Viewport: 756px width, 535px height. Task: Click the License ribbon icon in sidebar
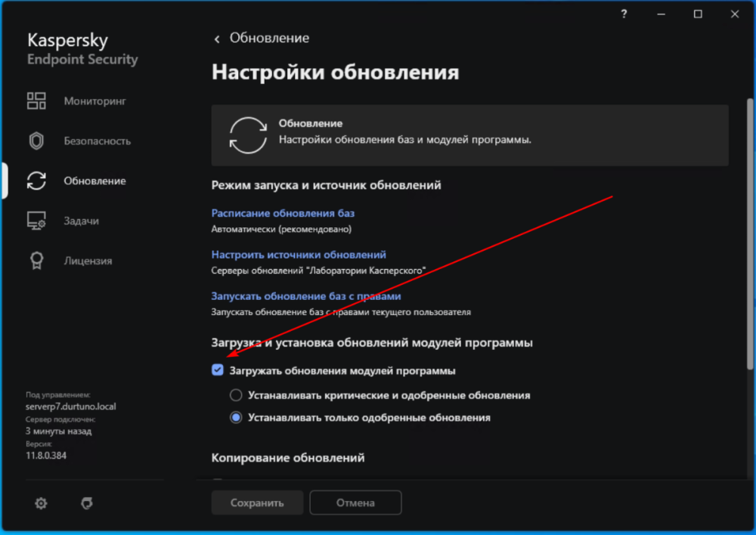coord(36,261)
